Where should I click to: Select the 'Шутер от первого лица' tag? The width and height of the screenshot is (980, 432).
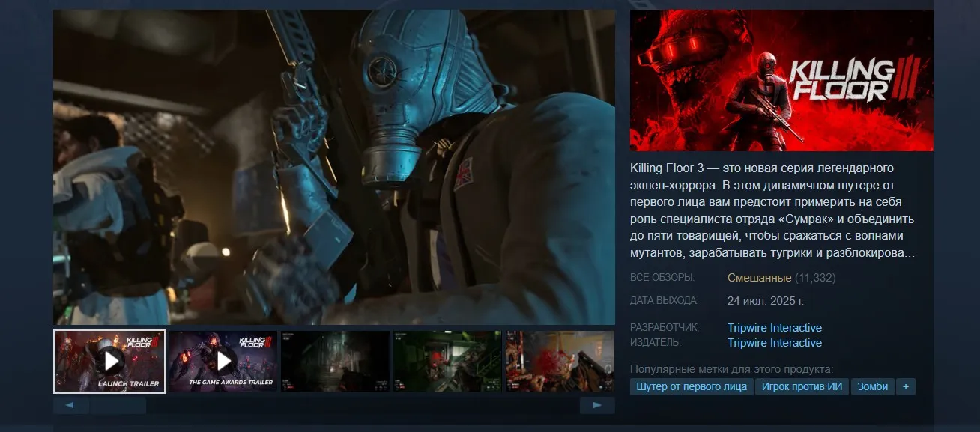(x=691, y=387)
